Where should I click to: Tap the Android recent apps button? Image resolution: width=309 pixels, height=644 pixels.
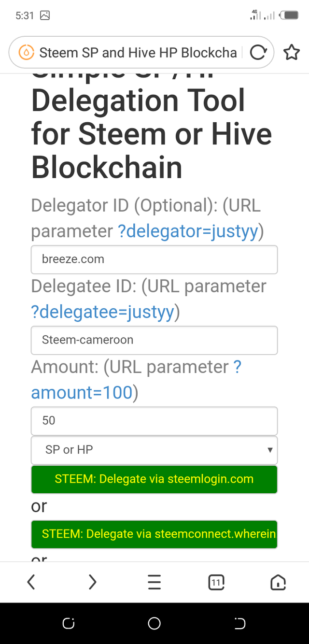[68, 624]
